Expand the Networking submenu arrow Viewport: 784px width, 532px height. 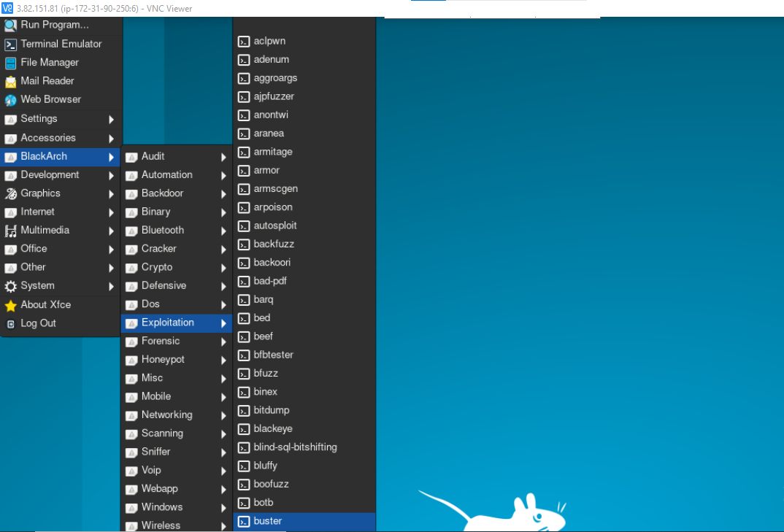pos(223,415)
